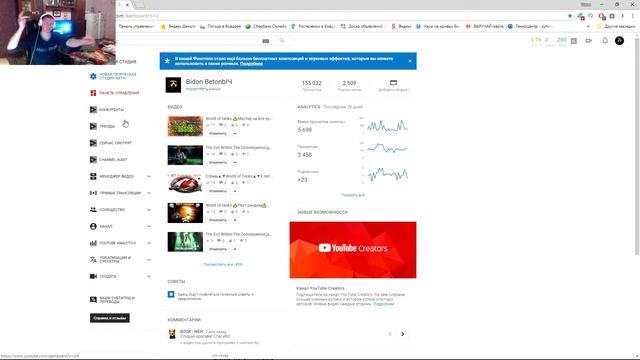Click the Справка и отзывы button

(x=110, y=318)
